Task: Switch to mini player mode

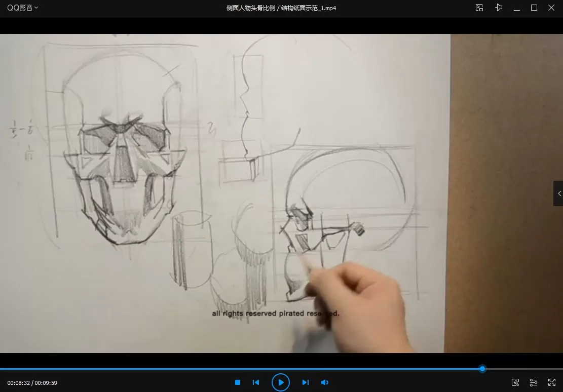Action: [479, 8]
